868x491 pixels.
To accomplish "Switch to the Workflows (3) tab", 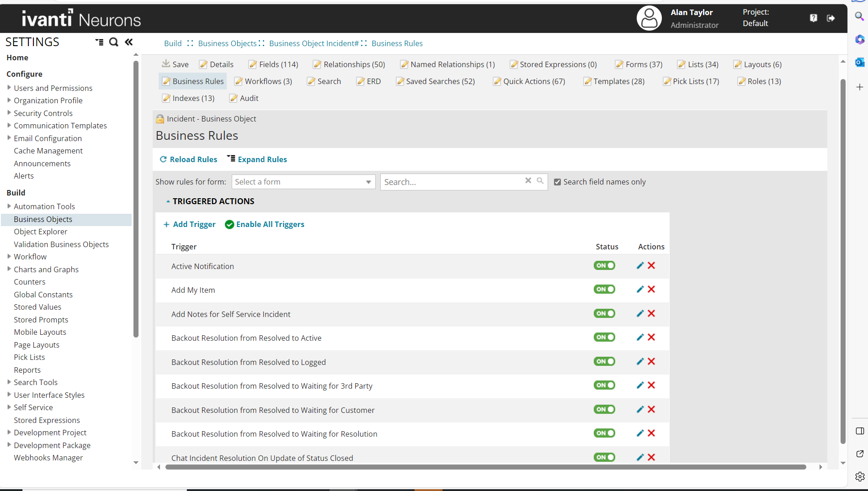I will click(x=268, y=81).
